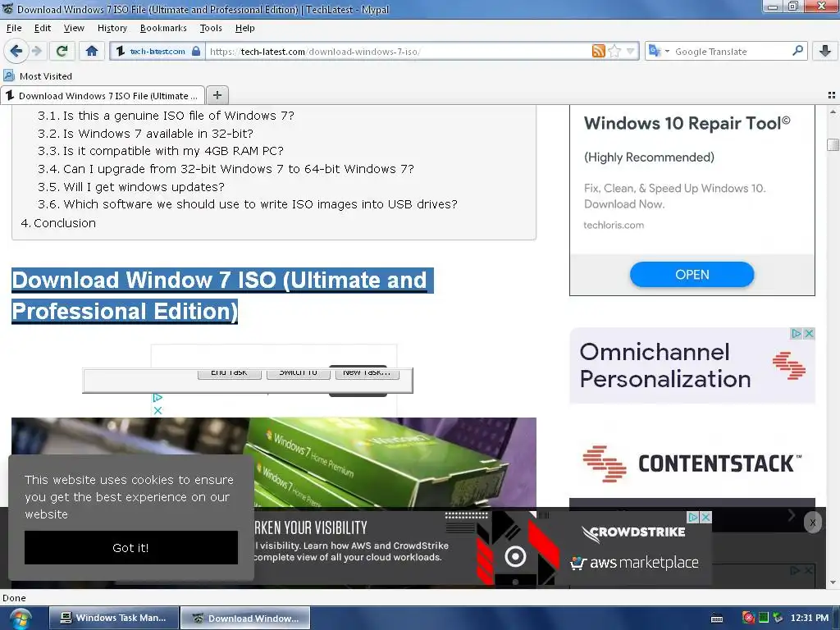Open a new tab with the plus button
Viewport: 840px width, 630px height.
coord(217,95)
